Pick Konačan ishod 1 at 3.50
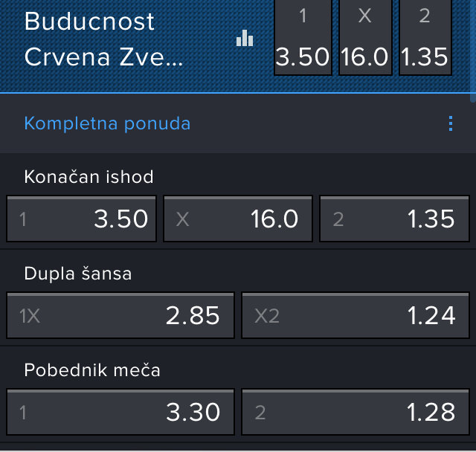Screen dimensions: 476x452 82,219
